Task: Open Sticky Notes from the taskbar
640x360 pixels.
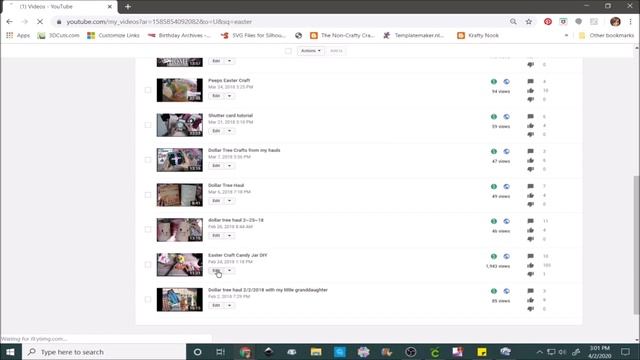Action: tap(482, 352)
